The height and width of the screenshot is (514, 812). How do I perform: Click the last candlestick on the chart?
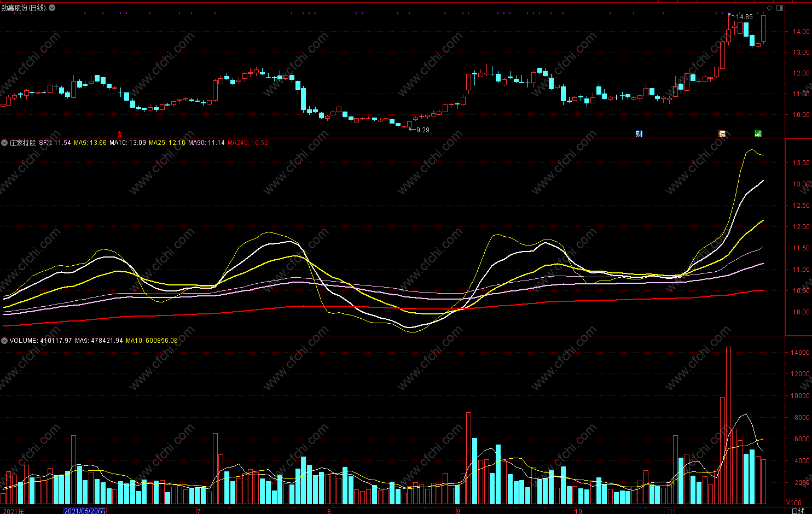tap(763, 28)
